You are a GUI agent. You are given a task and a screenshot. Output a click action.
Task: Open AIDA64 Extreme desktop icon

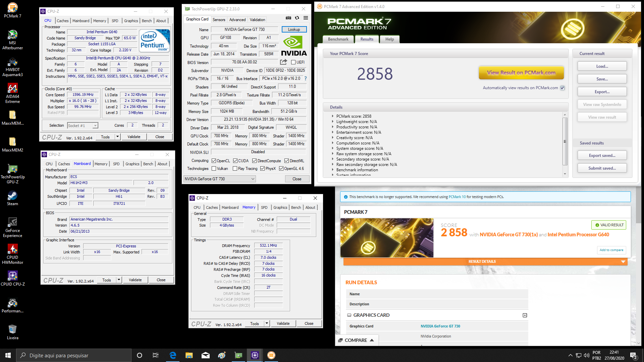[x=12, y=93]
